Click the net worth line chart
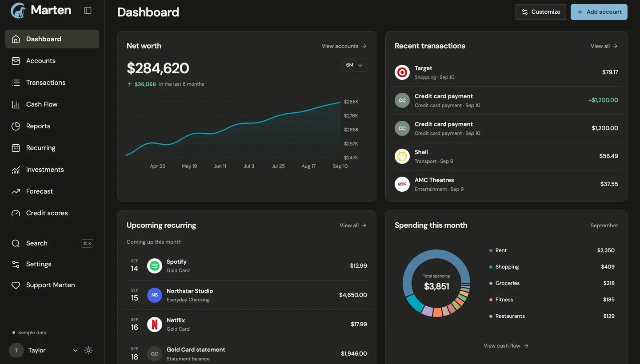640x364 pixels. (234, 130)
